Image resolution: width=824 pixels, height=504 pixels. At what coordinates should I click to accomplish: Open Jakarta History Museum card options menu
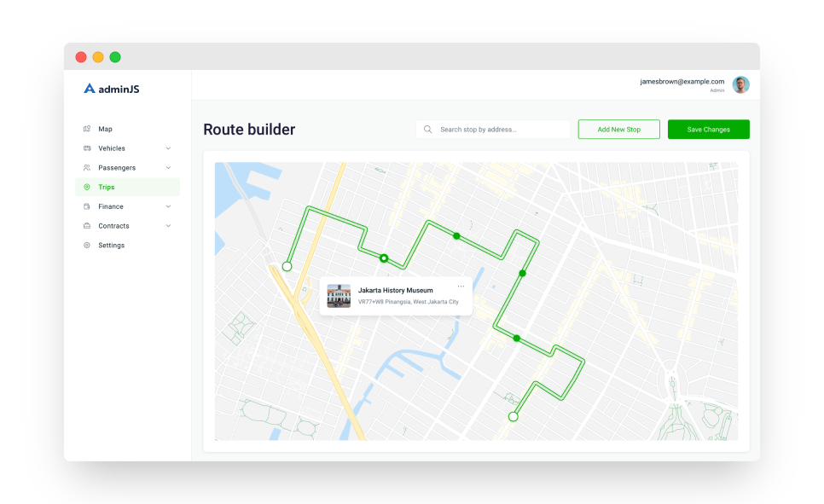coord(461,287)
